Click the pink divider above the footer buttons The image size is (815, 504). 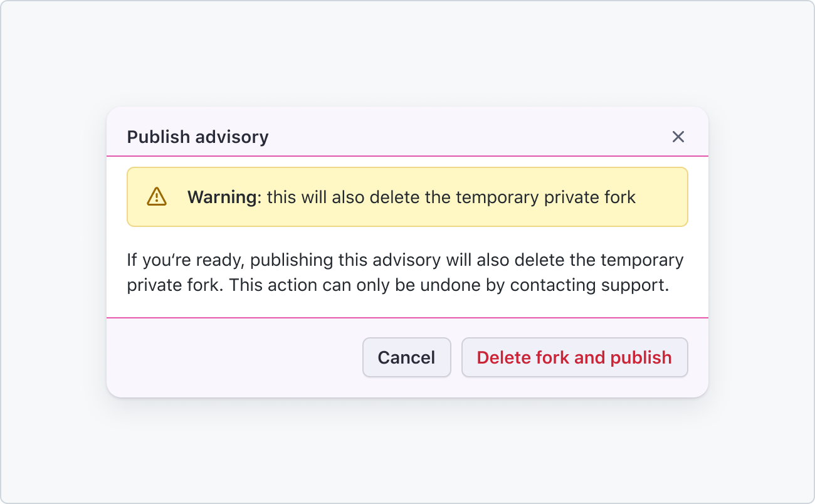[407, 318]
